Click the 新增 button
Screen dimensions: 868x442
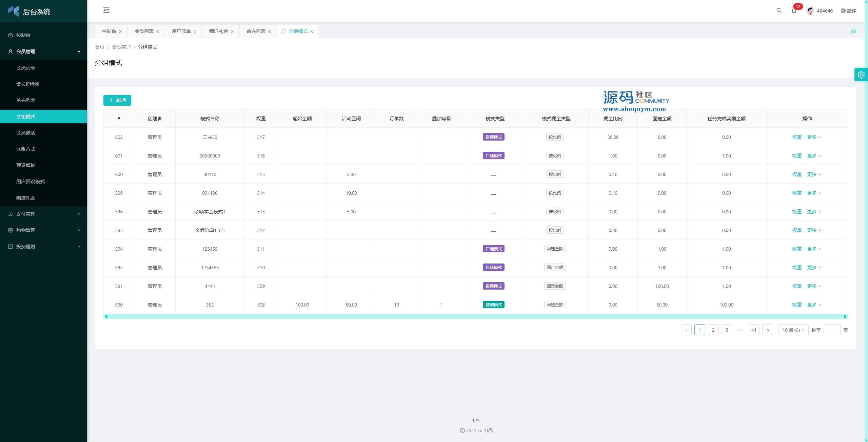pyautogui.click(x=117, y=100)
